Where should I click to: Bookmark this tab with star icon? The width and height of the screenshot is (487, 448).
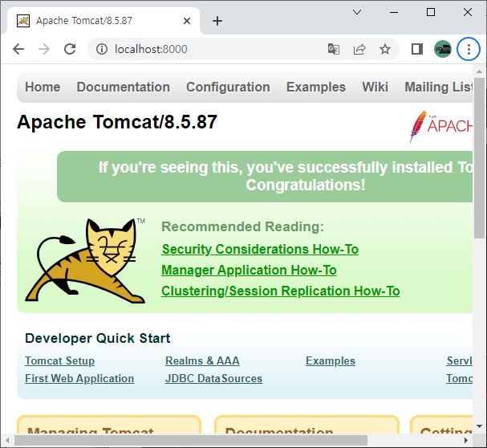point(385,49)
